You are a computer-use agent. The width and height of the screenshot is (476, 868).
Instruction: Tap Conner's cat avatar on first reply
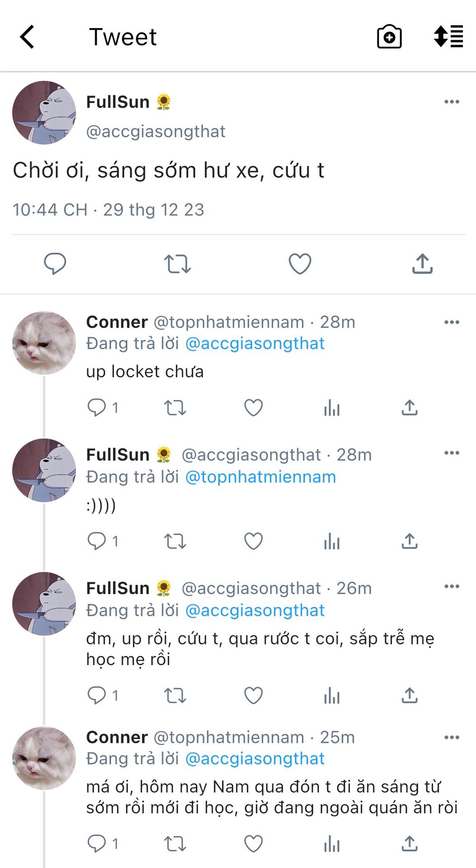(44, 343)
